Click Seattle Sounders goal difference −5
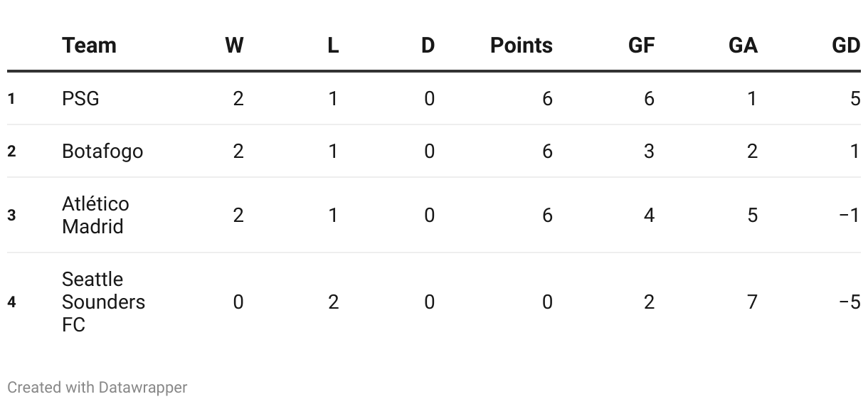 coord(850,302)
